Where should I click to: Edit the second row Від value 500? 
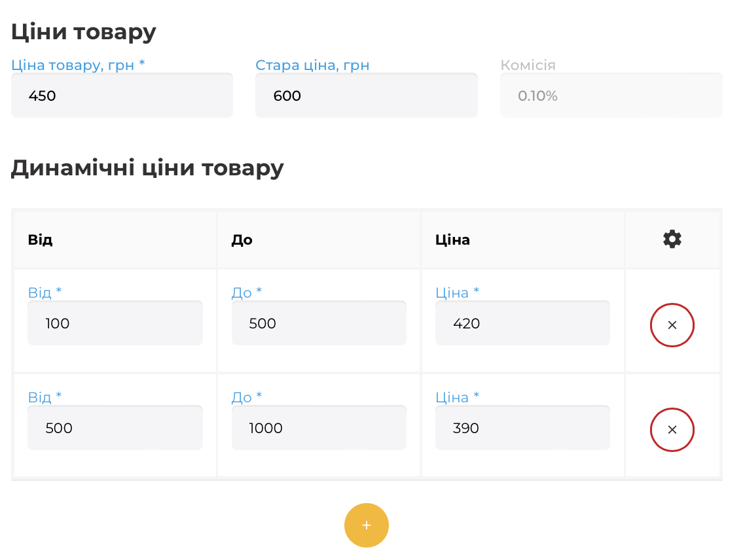tap(115, 428)
